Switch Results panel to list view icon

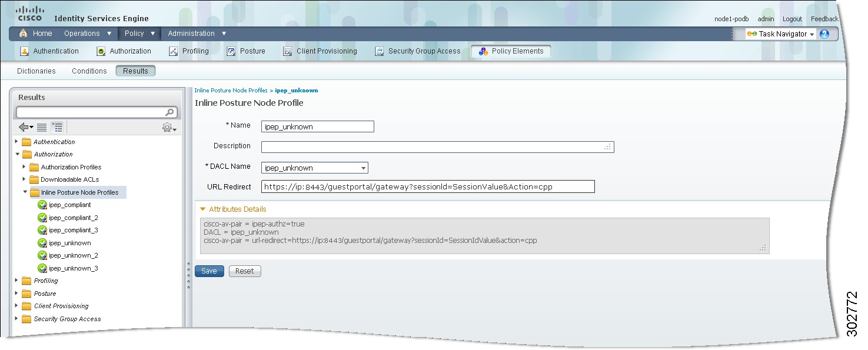tap(42, 127)
